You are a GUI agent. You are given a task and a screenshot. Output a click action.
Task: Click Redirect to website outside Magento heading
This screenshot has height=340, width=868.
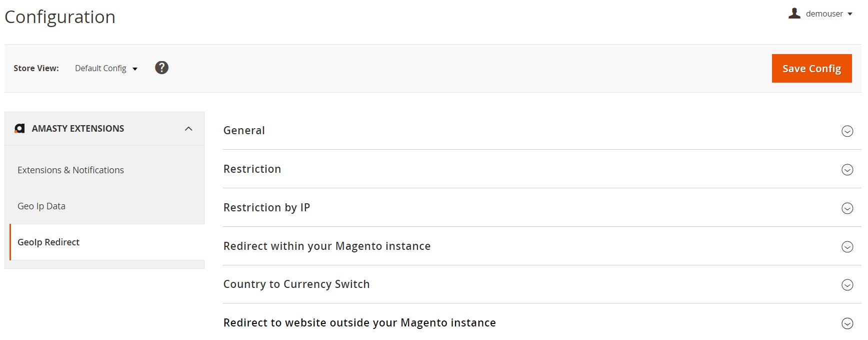coord(359,322)
